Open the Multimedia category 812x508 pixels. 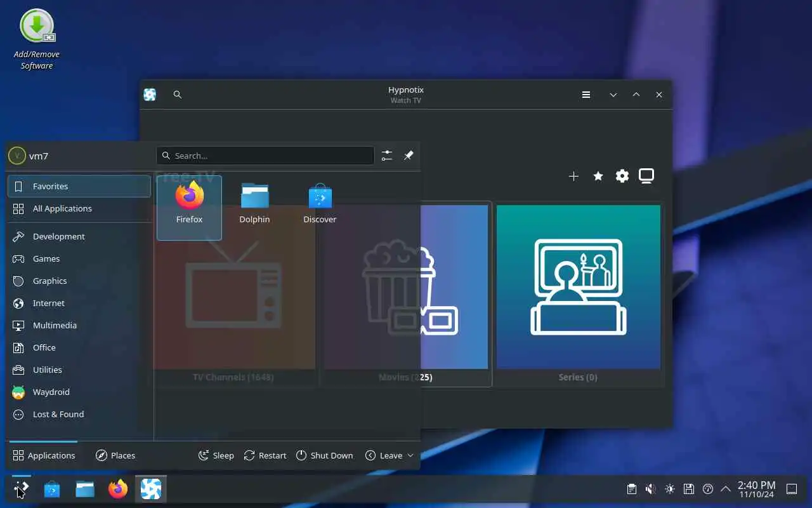pyautogui.click(x=79, y=325)
